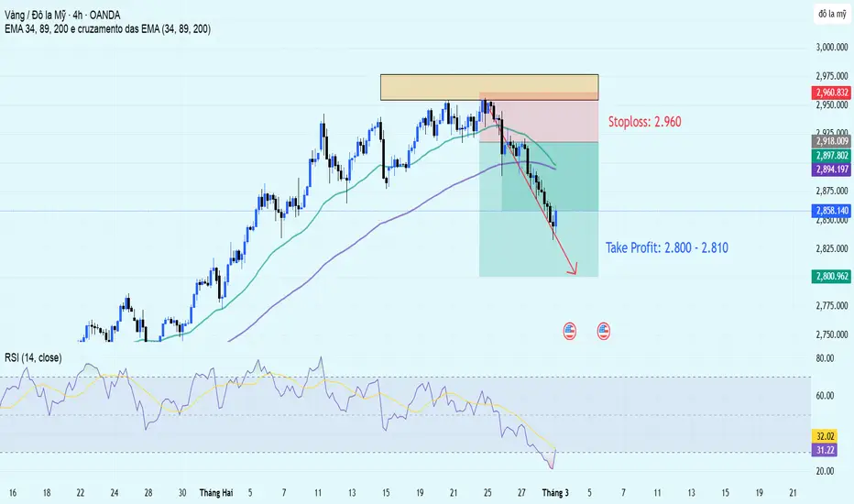Click the 'Tháng Hai' label on time axis
Viewport: 854px width, 504px height.
216,493
